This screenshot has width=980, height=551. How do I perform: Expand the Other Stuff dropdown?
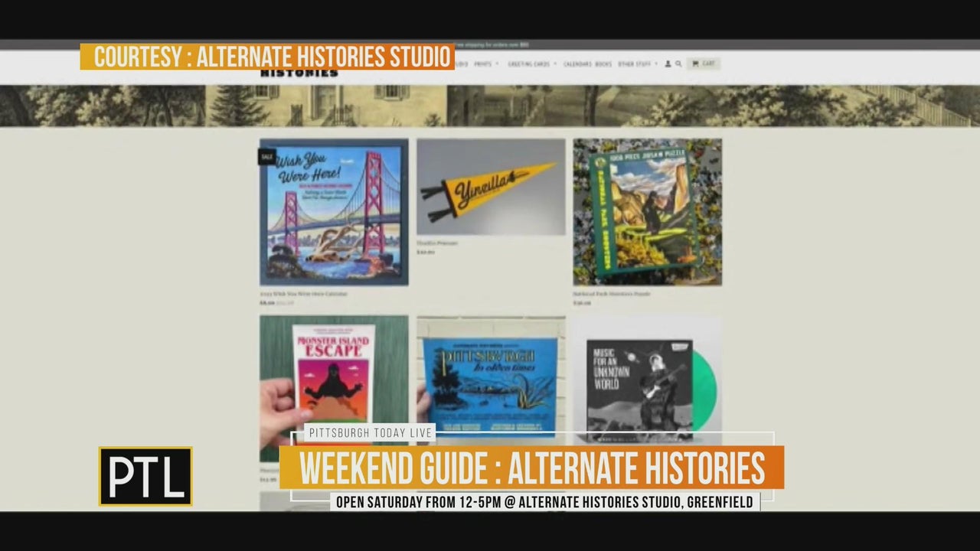click(637, 64)
